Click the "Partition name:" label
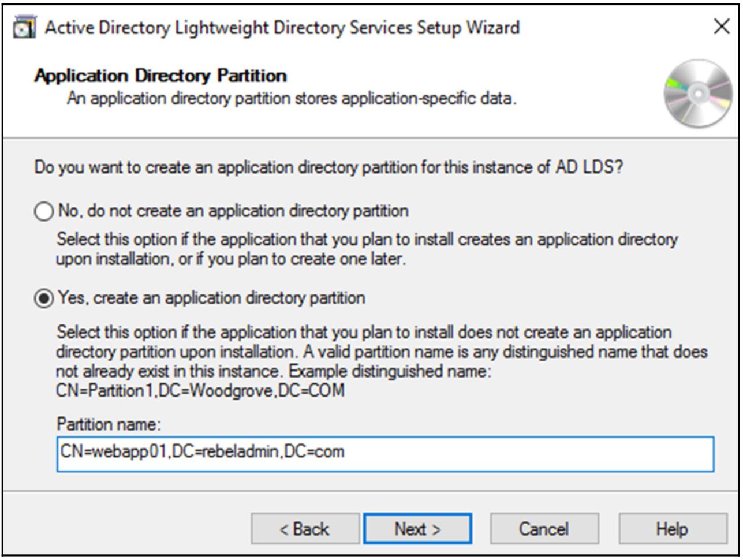Screen dimensions: 743x560 point(109,425)
